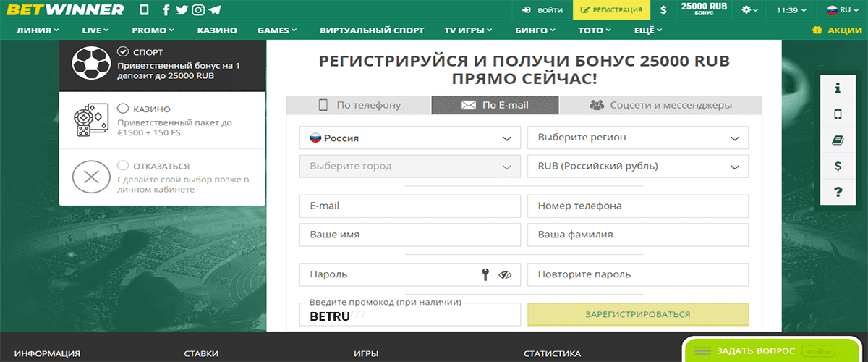Screen dimensions: 868x362
Task: Open the Бинго menu
Action: click(536, 30)
